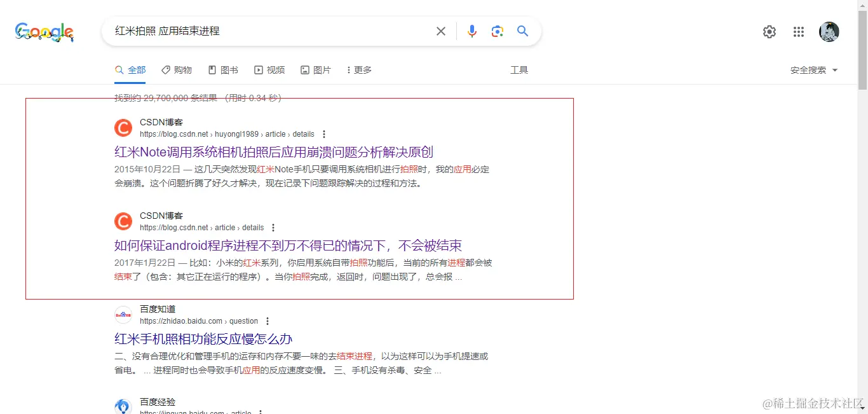Click in the search input field

270,31
